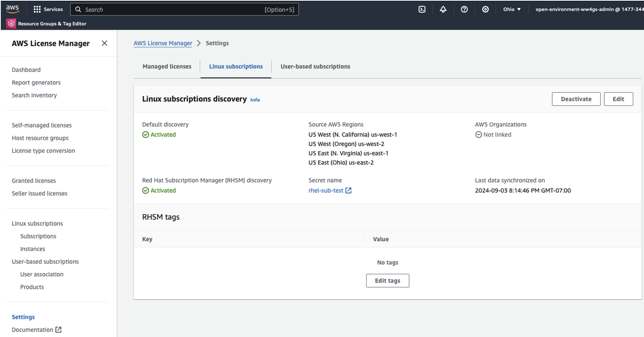Click the Activated status under Default discovery
Viewport: 644px width, 337px height.
click(159, 134)
